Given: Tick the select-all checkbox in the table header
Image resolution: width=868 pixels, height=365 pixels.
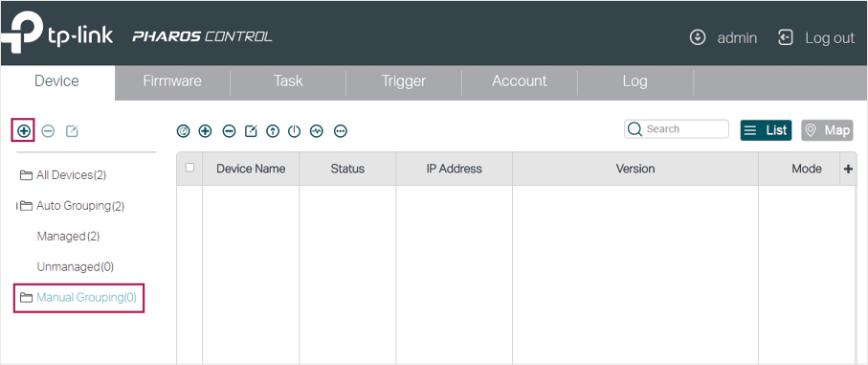Looking at the screenshot, I should (x=189, y=168).
